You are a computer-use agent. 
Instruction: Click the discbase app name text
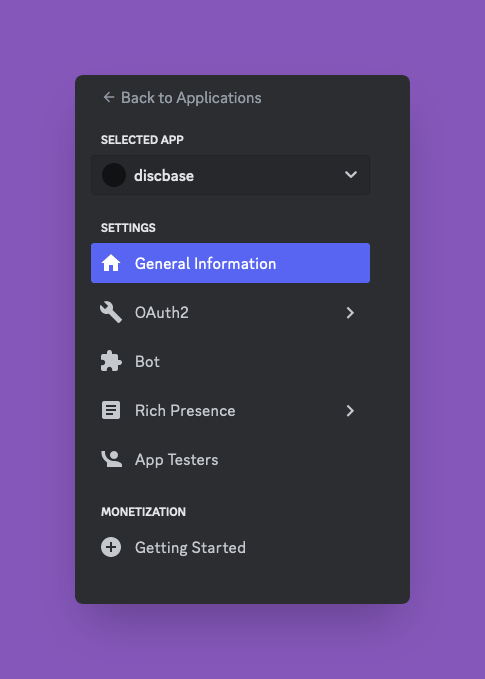164,175
